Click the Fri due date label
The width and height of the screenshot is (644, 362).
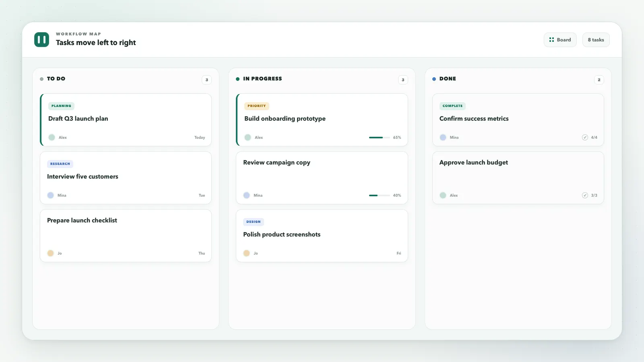399,253
